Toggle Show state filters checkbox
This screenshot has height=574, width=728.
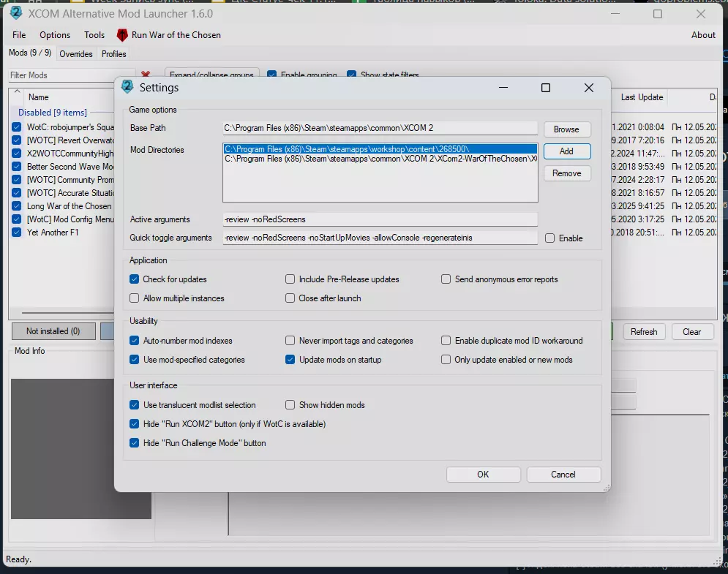coord(352,75)
